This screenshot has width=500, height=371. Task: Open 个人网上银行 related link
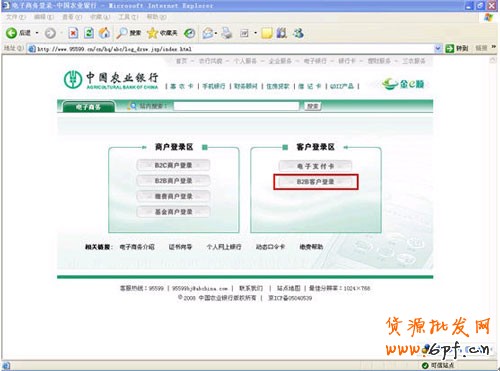224,247
